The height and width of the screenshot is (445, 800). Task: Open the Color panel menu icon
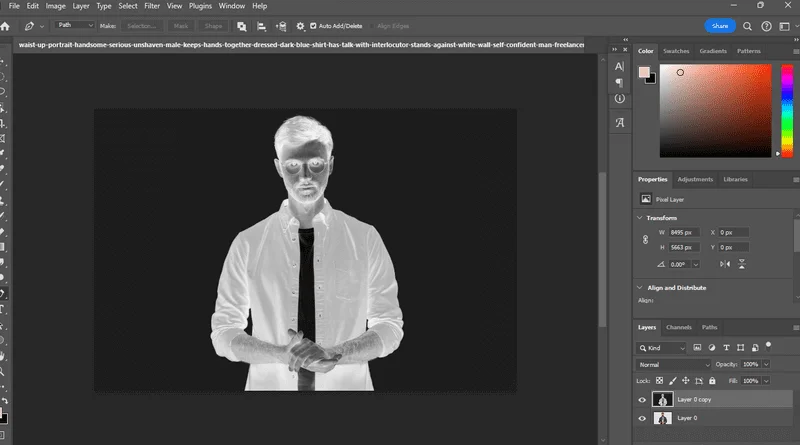coord(796,51)
